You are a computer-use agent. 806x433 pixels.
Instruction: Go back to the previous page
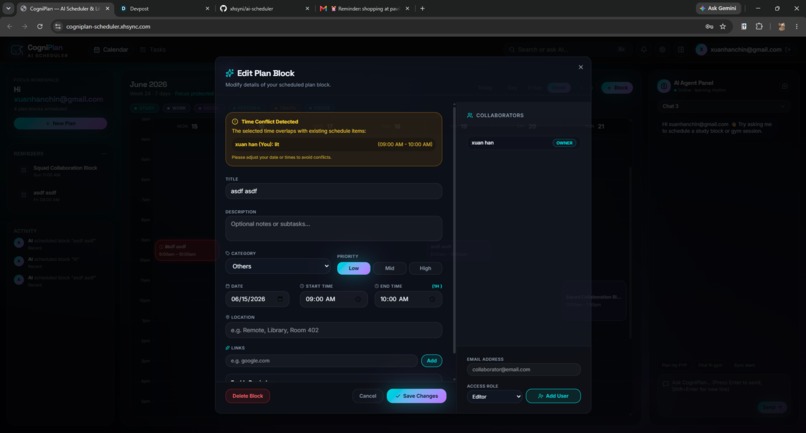(10, 26)
